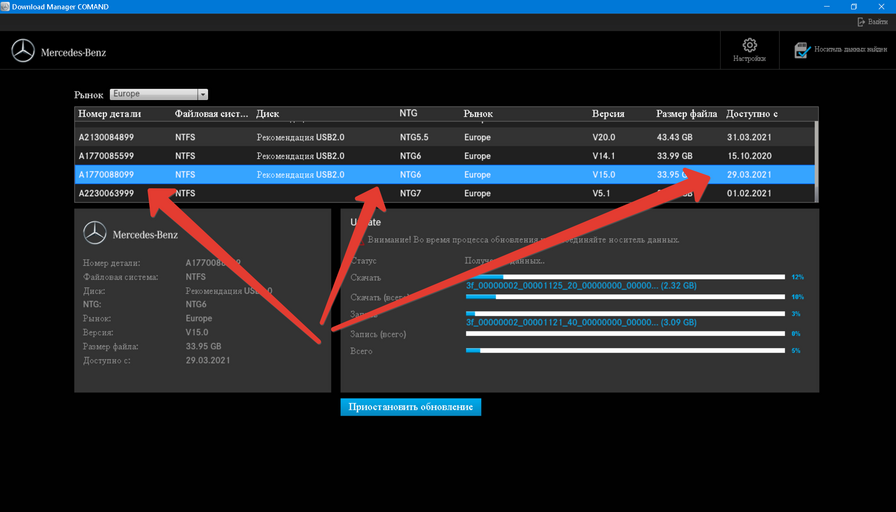This screenshot has height=512, width=896.
Task: Click the data carrier found icon
Action: click(802, 50)
